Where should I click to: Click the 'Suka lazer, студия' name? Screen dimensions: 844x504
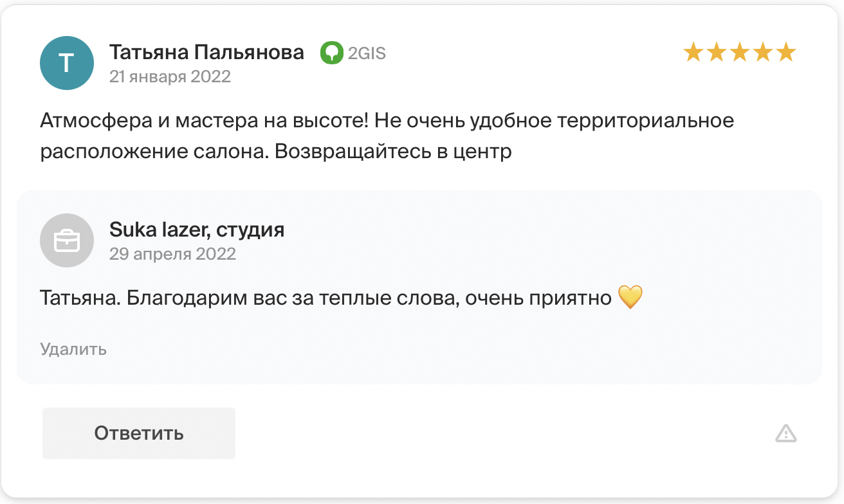pos(197,230)
